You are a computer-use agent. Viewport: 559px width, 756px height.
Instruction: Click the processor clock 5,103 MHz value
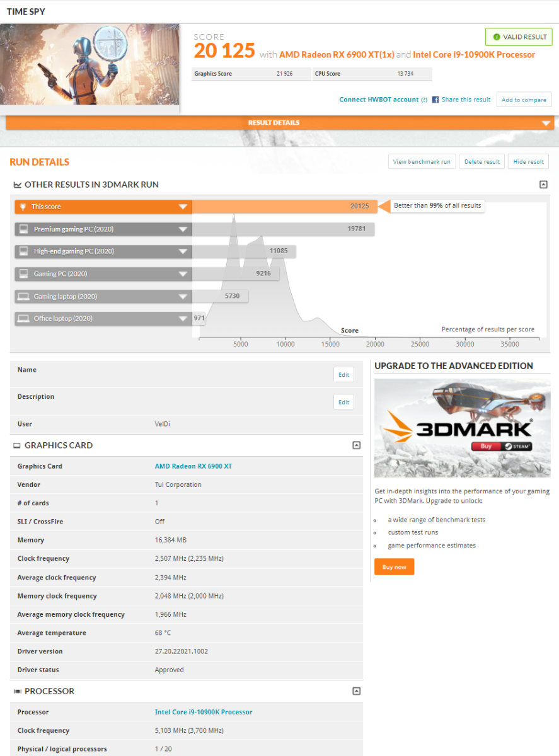click(x=189, y=731)
